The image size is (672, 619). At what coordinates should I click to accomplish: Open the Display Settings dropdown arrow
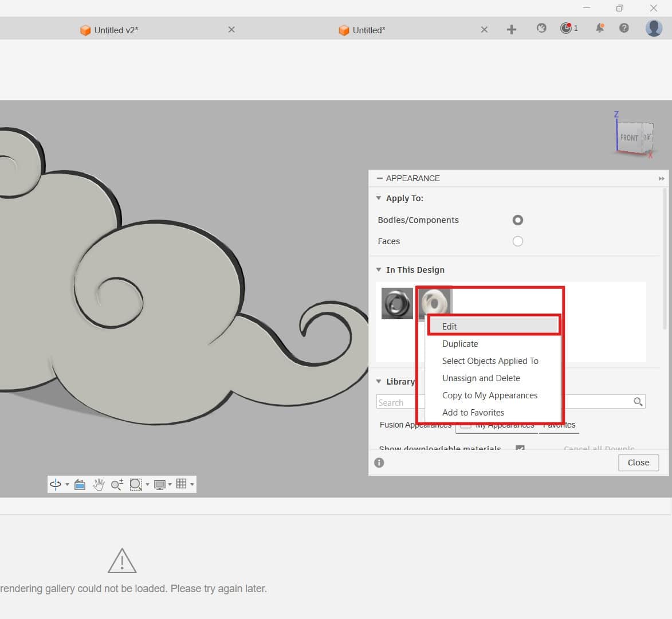(170, 485)
